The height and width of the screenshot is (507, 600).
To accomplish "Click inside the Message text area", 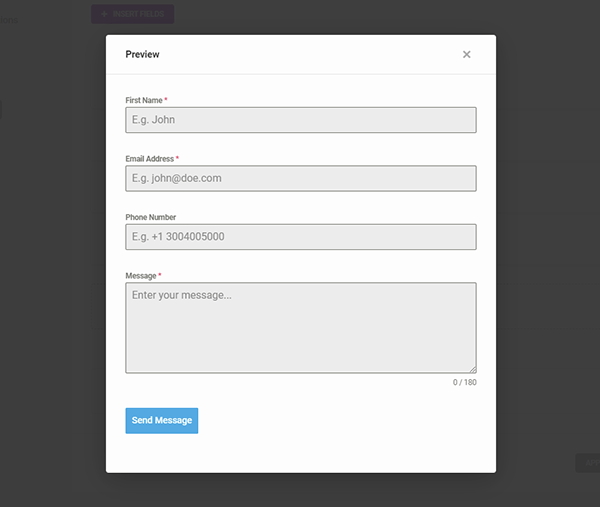I will [x=300, y=328].
